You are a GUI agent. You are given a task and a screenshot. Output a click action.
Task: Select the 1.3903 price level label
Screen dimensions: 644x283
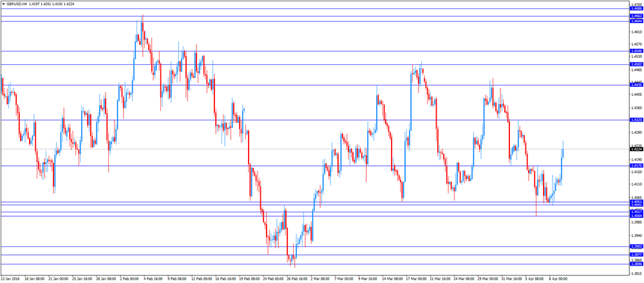pos(636,246)
